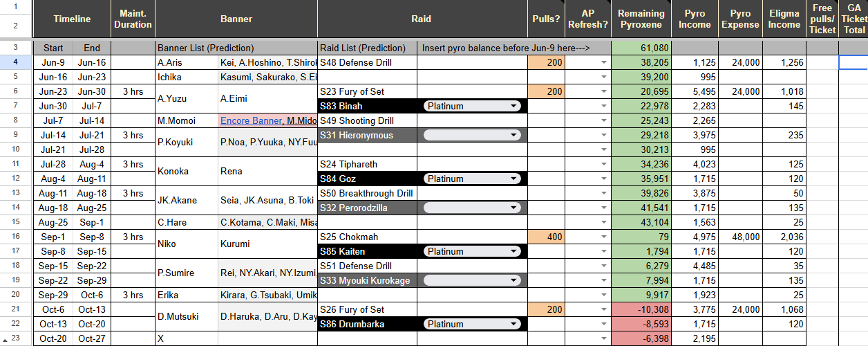The height and width of the screenshot is (346, 868).
Task: Select the JK.Akane banner cell
Action: (187, 200)
